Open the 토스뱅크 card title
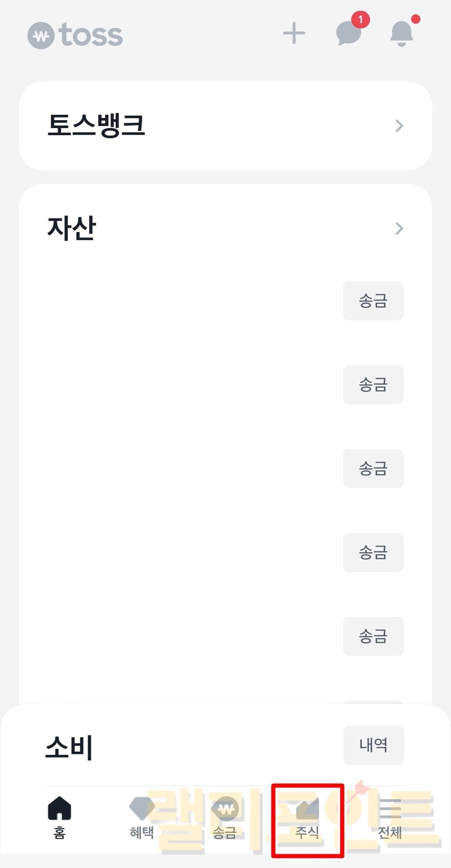The height and width of the screenshot is (868, 451). click(x=96, y=125)
